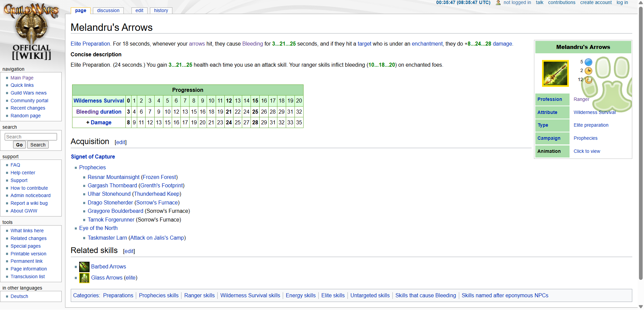The height and width of the screenshot is (310, 644).
Task: Open the Melandru's Arrows skill icon image
Action: [555, 73]
